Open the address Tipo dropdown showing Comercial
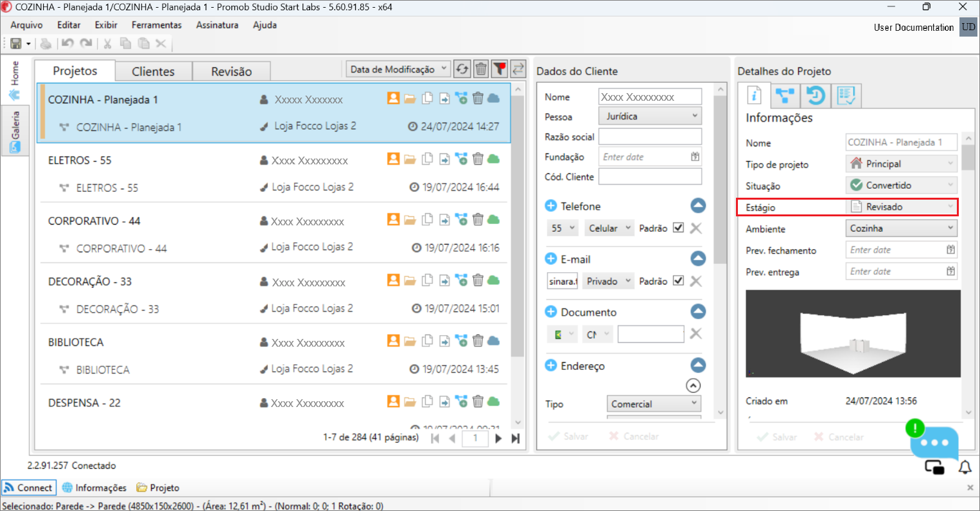 tap(654, 404)
